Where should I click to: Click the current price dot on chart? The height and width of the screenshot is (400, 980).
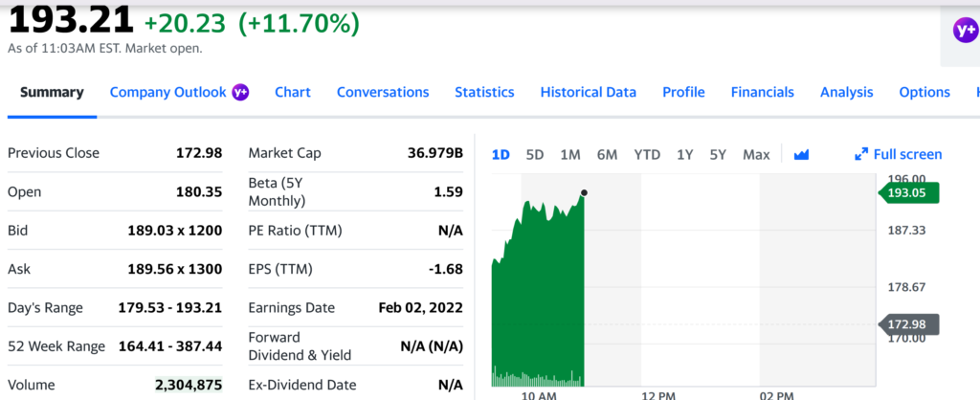tap(584, 193)
